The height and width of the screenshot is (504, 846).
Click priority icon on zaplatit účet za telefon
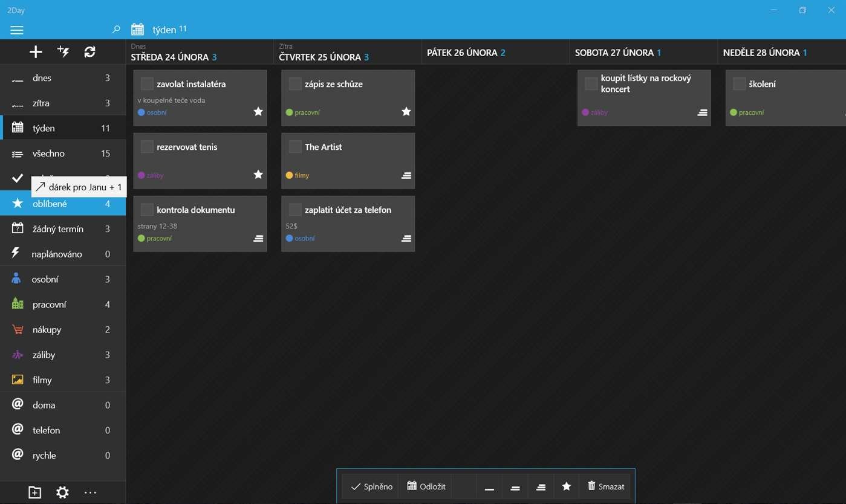406,238
